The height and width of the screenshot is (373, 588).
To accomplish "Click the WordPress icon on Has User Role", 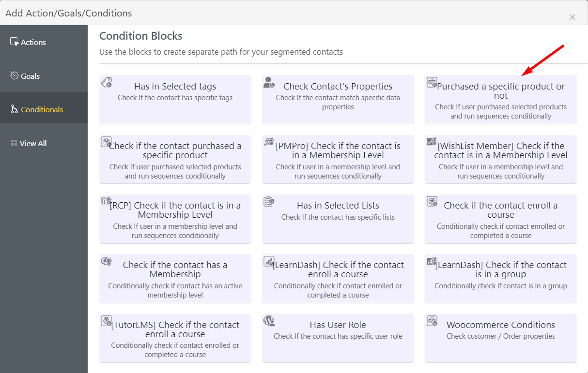I will pos(269,321).
